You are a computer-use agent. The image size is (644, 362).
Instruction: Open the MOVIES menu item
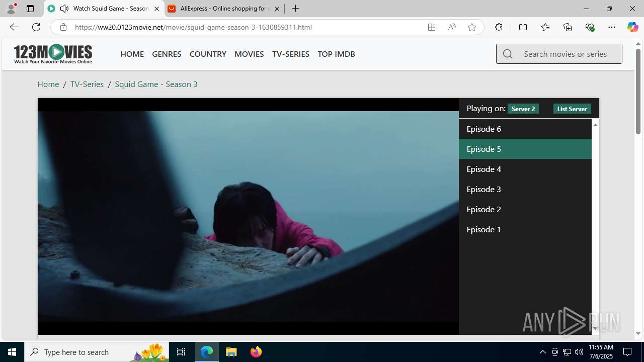tap(249, 54)
